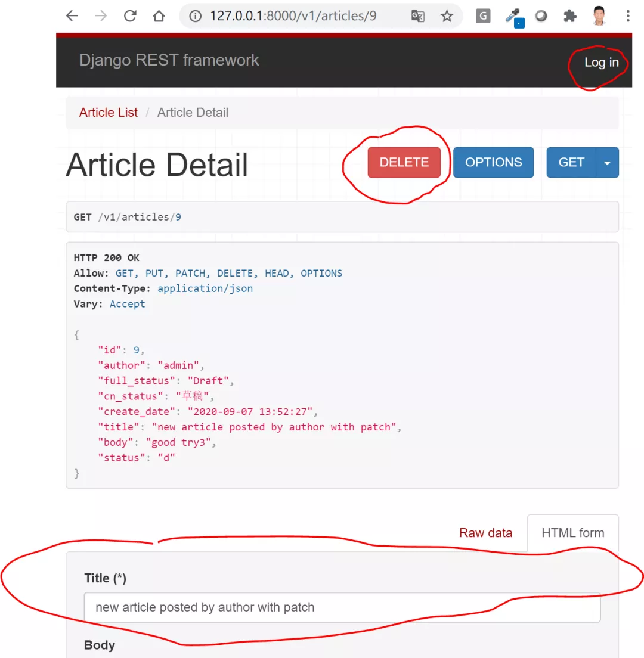The image size is (644, 658).
Task: Open the translate page icon
Action: pyautogui.click(x=418, y=16)
